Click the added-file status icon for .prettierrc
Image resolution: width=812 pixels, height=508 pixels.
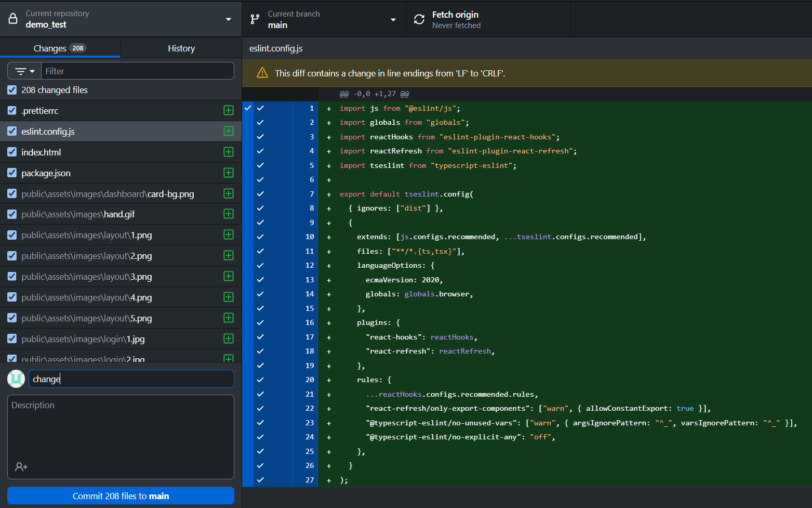point(228,110)
